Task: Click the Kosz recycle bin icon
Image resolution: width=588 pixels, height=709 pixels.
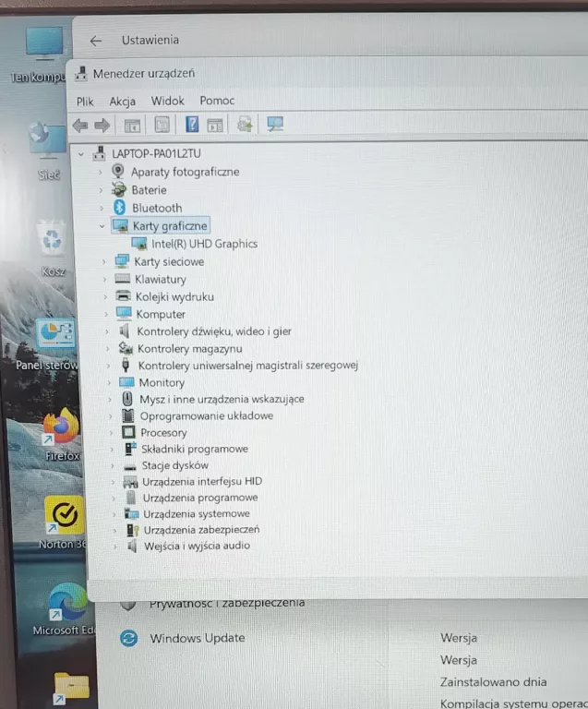Action: click(53, 242)
